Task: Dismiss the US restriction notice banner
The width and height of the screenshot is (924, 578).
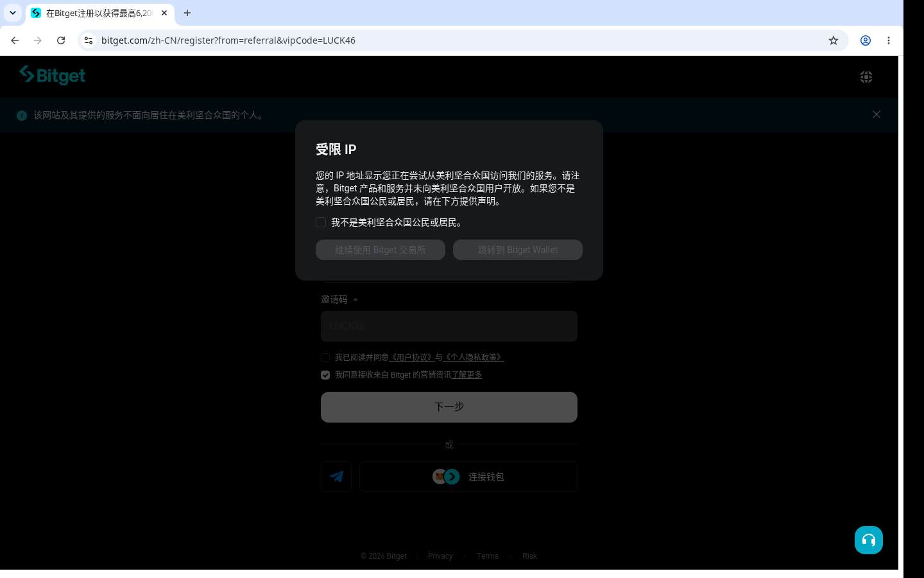Action: tap(877, 114)
